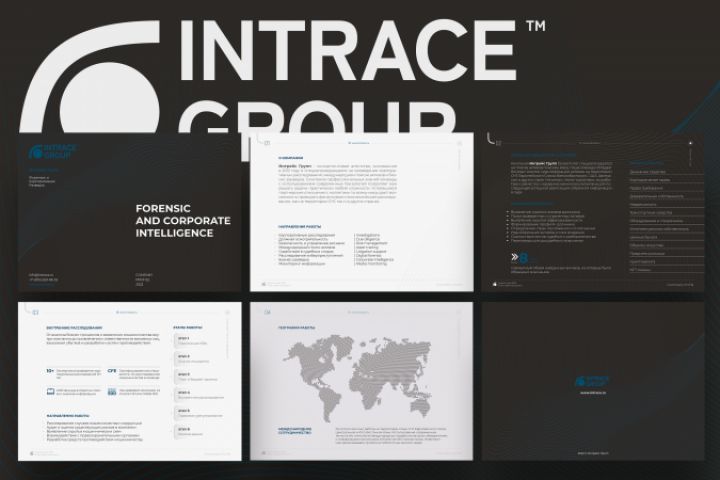The image size is (720, 480).
Task: Open the website link on the closing slide
Action: click(593, 393)
